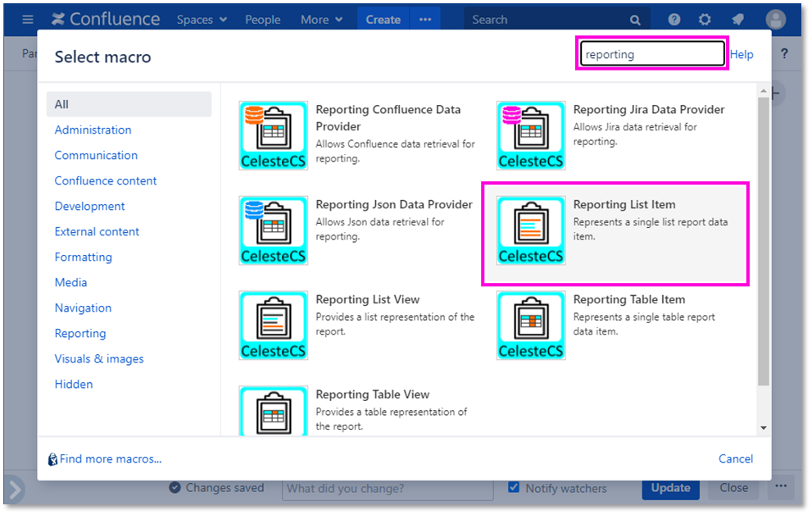812x515 pixels.
Task: Click the scrollbar up arrow in macro list
Action: coord(764,91)
